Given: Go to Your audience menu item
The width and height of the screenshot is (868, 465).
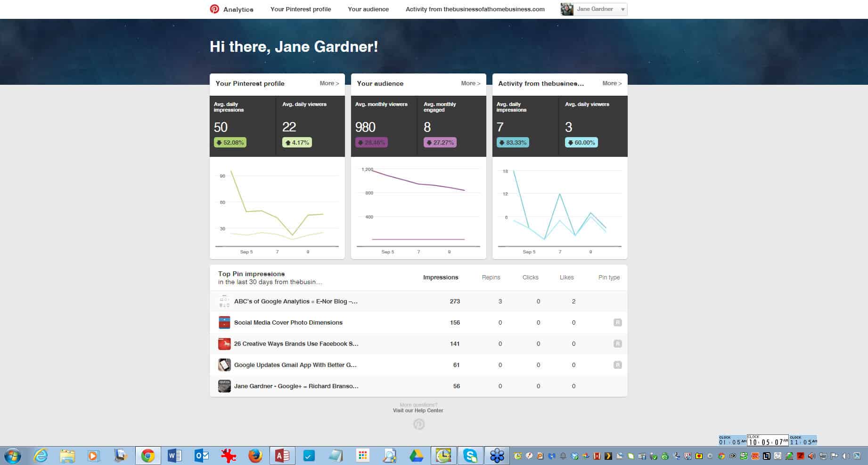Looking at the screenshot, I should (x=368, y=9).
